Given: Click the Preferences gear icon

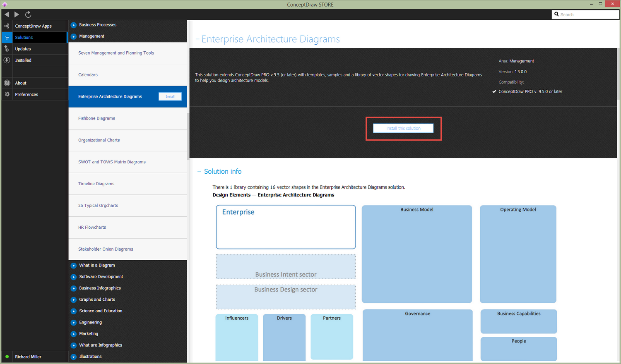Looking at the screenshot, I should pos(7,94).
